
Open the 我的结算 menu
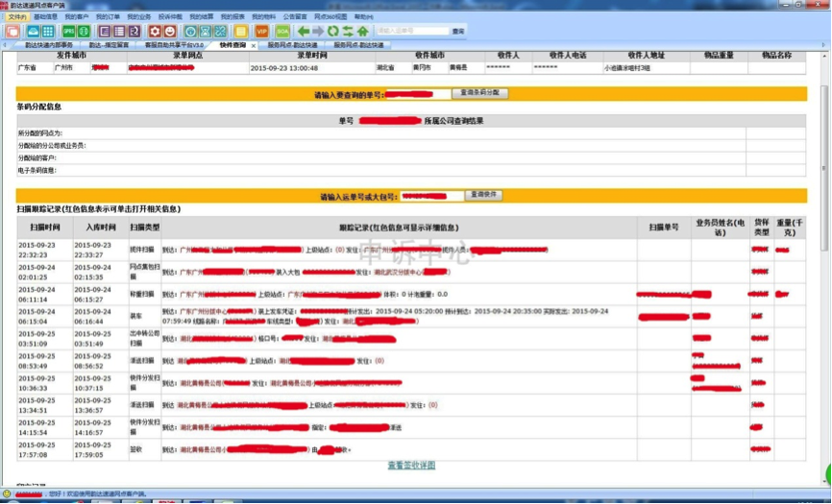[201, 17]
